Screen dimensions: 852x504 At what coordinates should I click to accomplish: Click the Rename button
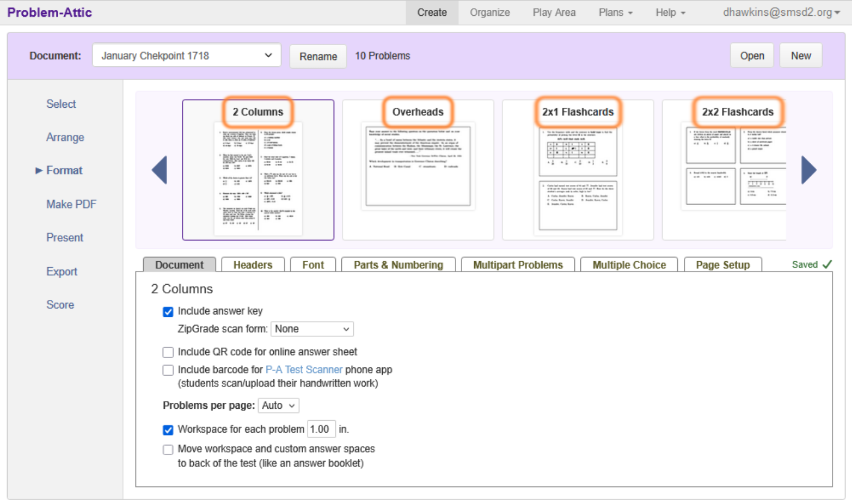pos(317,56)
